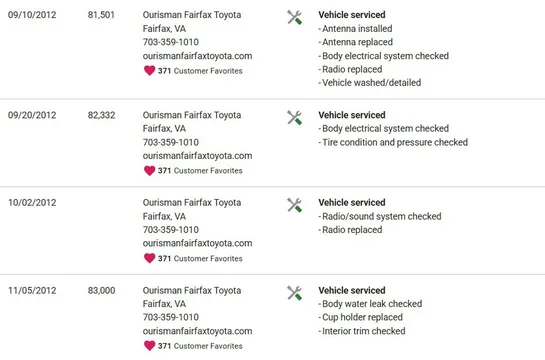
Task: Click the service wrench icon for 09/20/2012
Action: point(294,117)
